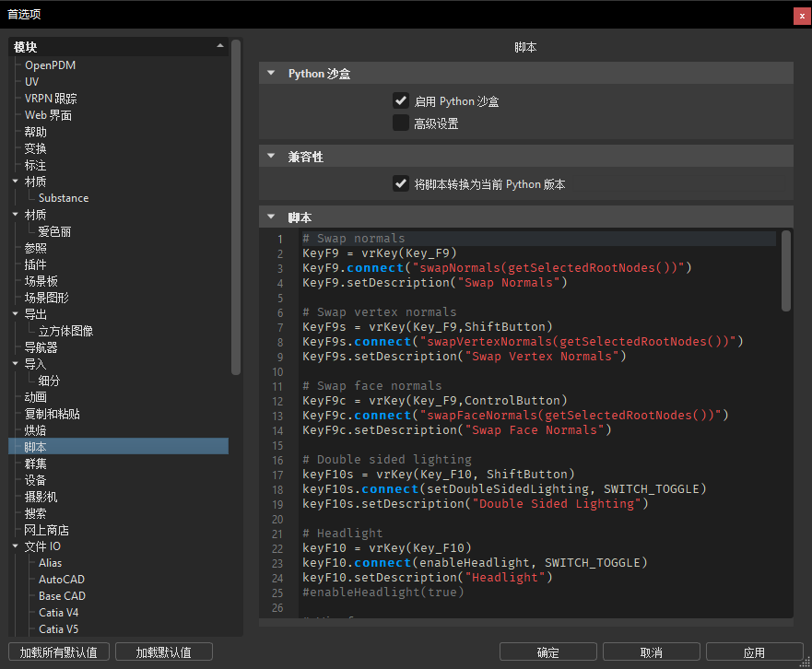The width and height of the screenshot is (812, 669).
Task: Select 场景板 in the tree
Action: click(x=41, y=281)
